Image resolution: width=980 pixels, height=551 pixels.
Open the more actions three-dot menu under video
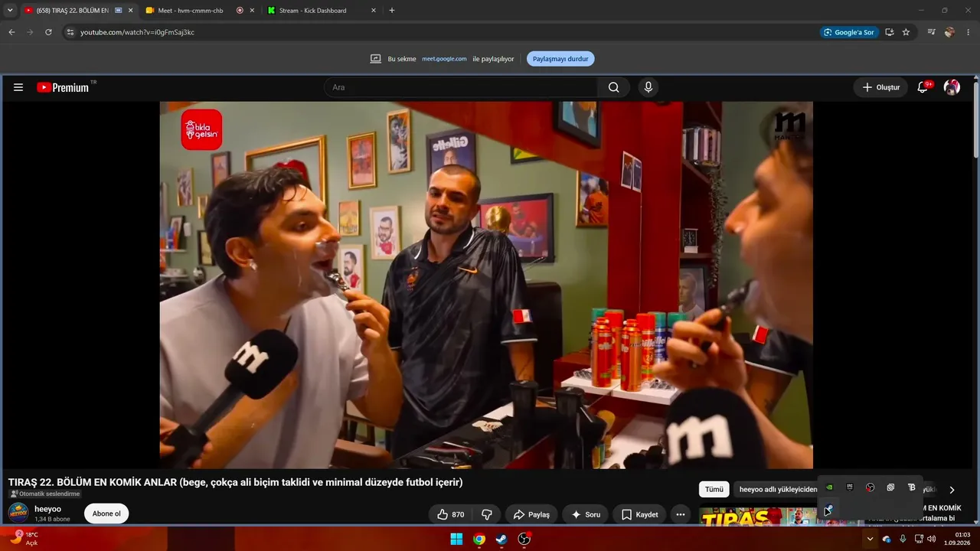click(x=681, y=514)
